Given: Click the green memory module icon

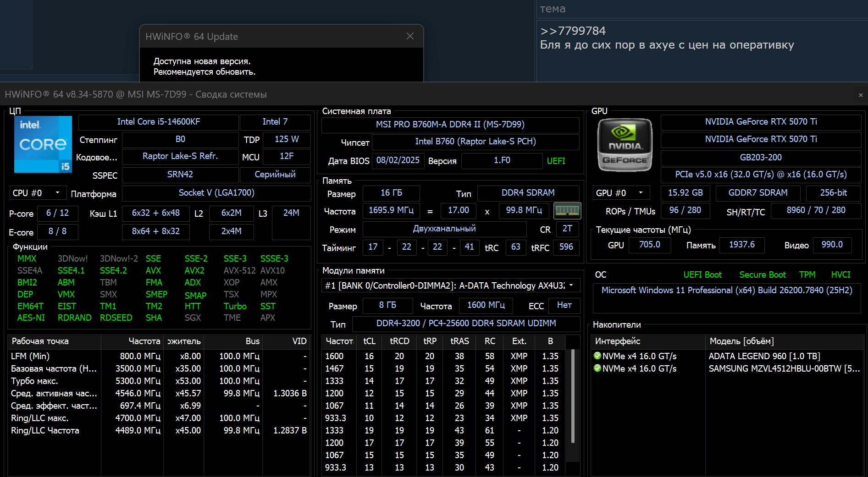Looking at the screenshot, I should tap(567, 211).
